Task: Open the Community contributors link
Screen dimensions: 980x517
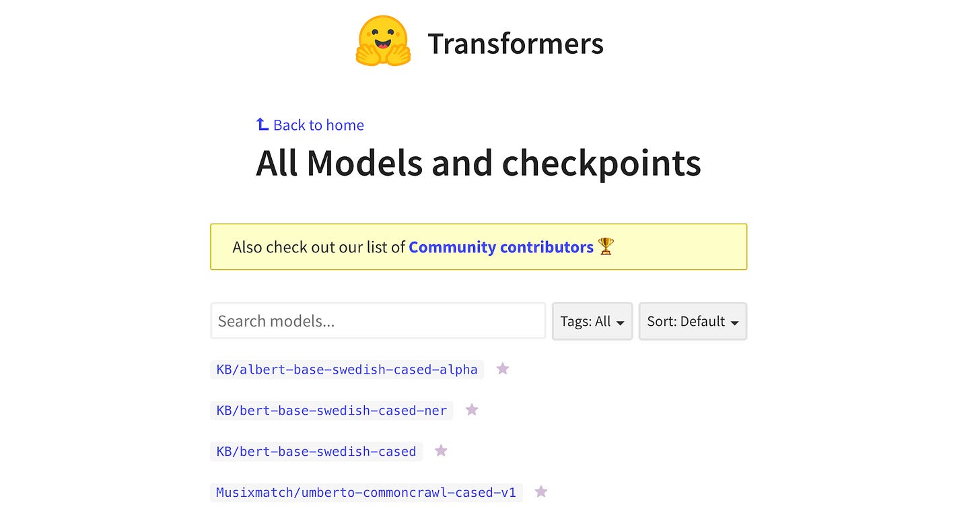Action: 501,247
